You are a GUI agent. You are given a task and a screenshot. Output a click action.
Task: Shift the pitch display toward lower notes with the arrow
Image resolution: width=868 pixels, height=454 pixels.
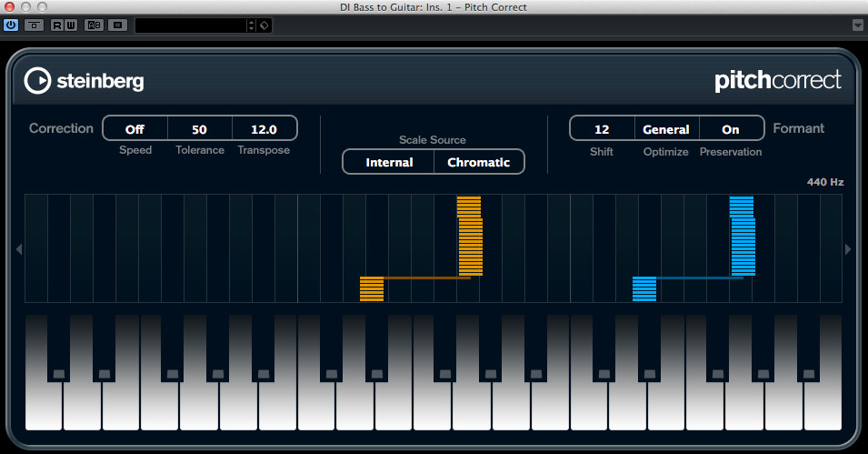pos(19,249)
